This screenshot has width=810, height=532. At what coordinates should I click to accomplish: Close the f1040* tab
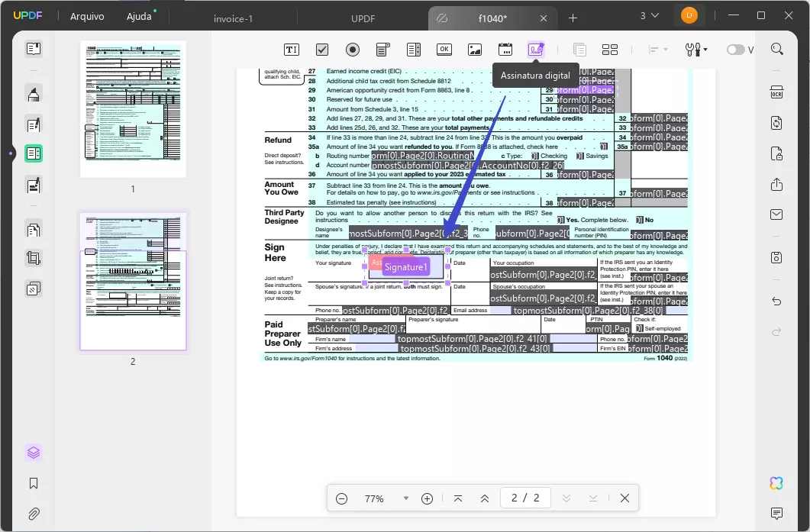tap(544, 18)
